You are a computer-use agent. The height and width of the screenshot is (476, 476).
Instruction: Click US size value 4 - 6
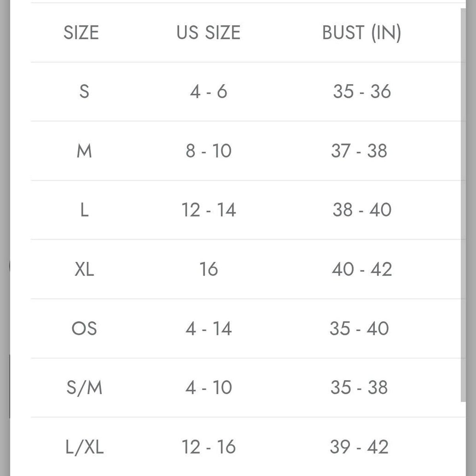click(209, 92)
